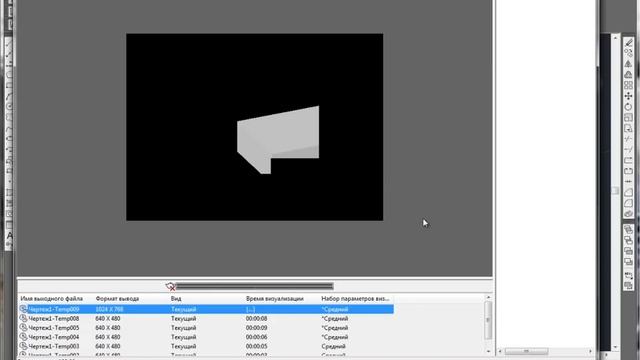Click drawing area vertical scroll-down arrow

(616, 347)
